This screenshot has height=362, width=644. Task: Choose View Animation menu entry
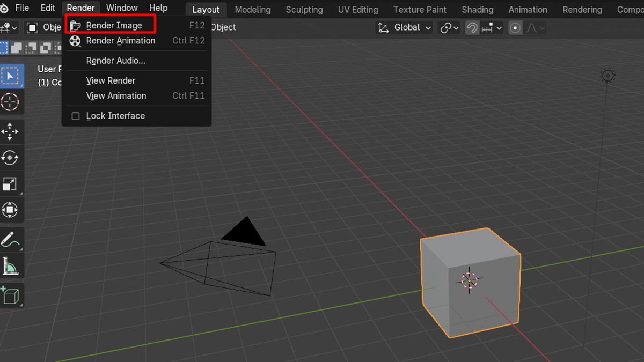(x=137, y=96)
